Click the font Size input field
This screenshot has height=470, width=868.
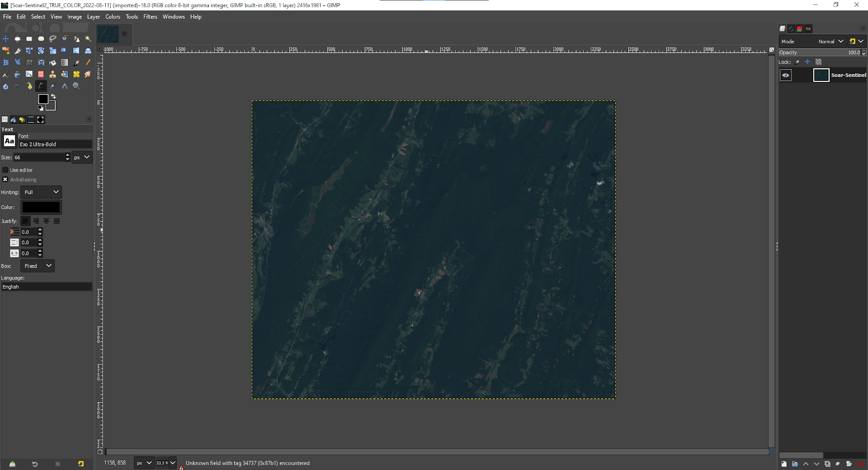click(38, 157)
